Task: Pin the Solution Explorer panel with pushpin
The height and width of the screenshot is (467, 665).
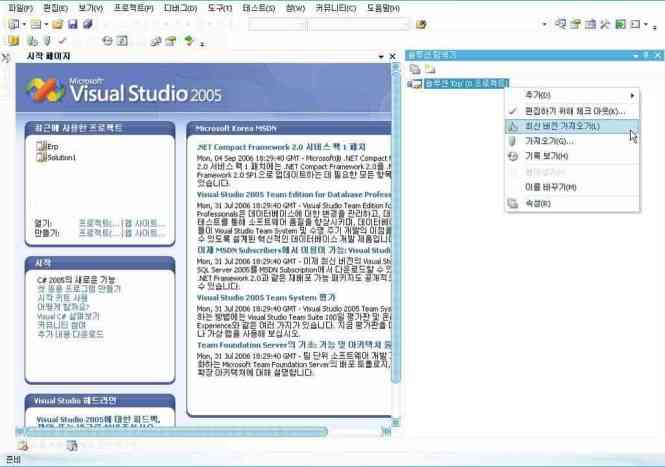Action: [x=646, y=55]
